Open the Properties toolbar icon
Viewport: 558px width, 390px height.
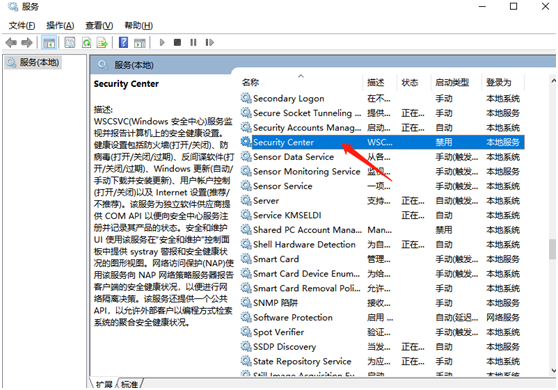point(70,43)
